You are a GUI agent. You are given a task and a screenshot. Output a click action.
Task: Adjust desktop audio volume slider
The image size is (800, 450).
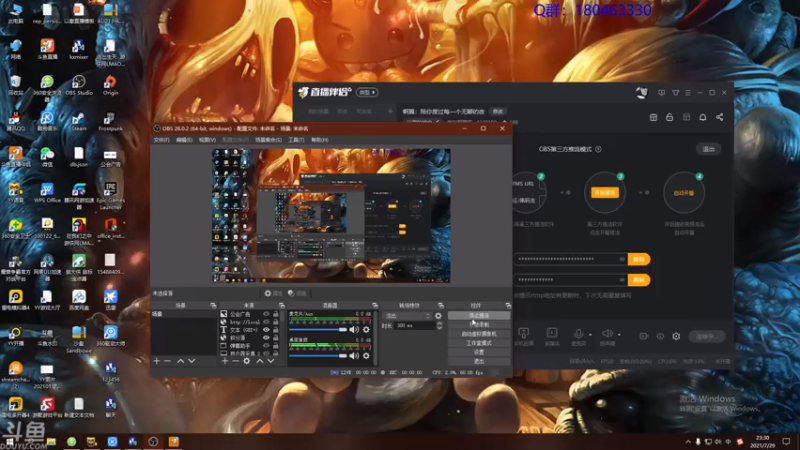coord(318,356)
